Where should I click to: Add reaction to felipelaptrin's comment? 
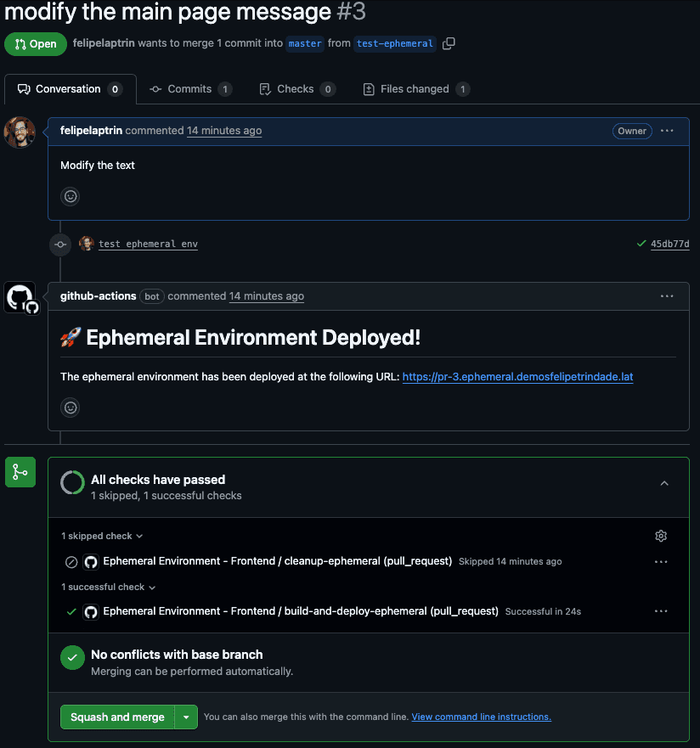pos(71,196)
